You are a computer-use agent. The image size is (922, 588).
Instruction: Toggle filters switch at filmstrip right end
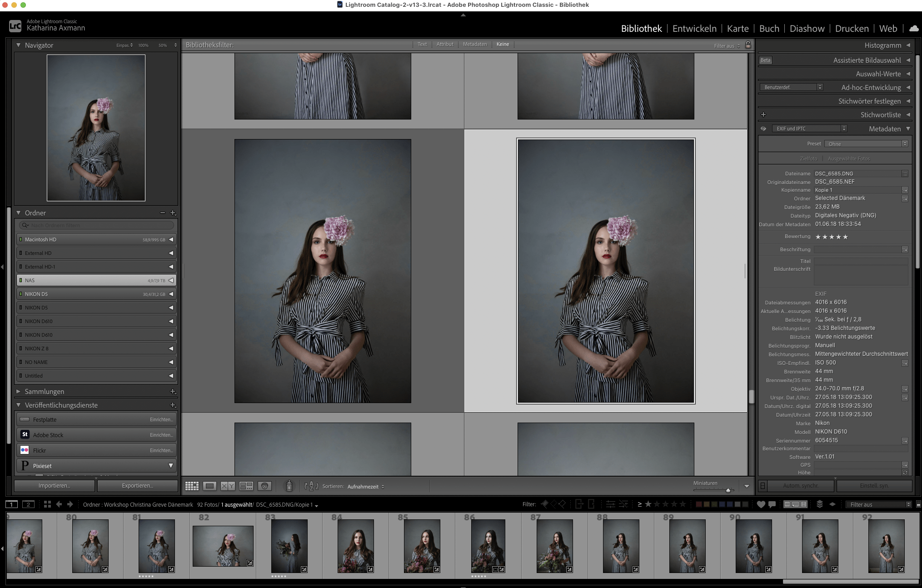click(918, 504)
